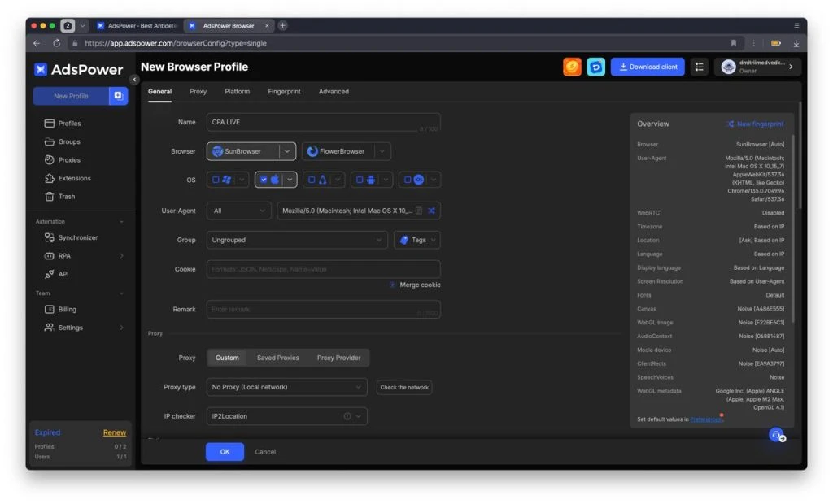
Task: Click the Billing icon in sidebar
Action: 50,309
